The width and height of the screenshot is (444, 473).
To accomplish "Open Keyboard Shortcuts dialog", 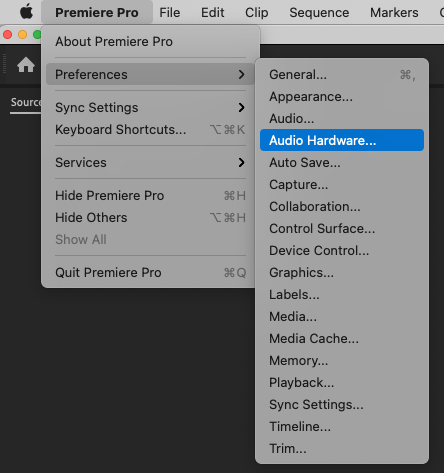I will tap(150, 129).
